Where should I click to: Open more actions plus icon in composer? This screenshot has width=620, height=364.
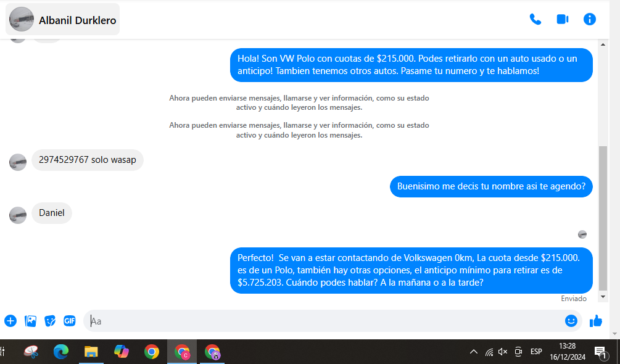10,321
